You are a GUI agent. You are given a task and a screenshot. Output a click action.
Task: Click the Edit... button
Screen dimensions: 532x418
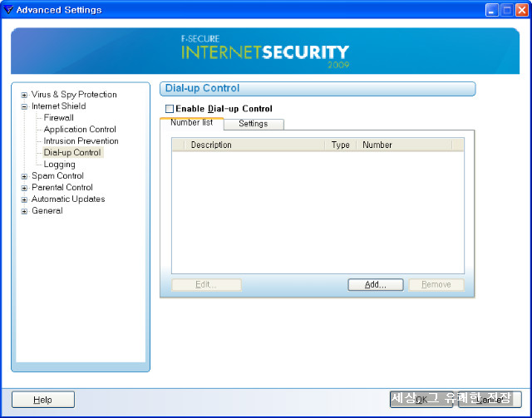pos(207,285)
